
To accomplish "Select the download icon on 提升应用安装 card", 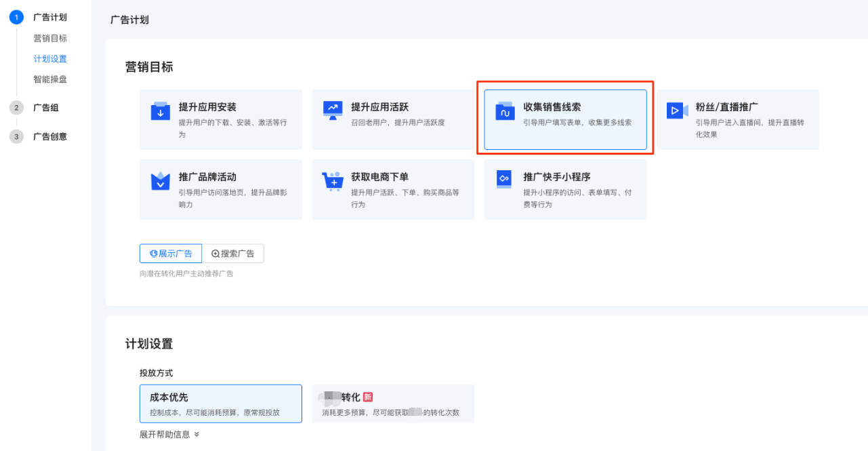I will [x=161, y=109].
